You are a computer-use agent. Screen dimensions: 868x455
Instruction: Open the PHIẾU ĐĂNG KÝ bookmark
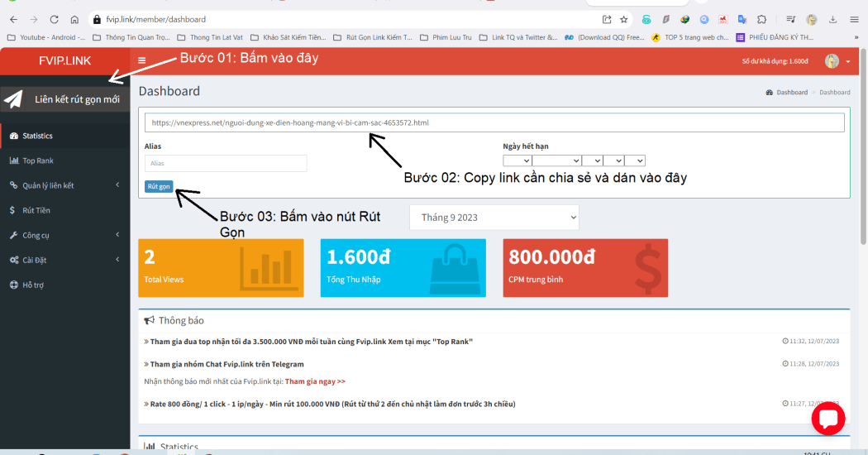pos(775,38)
